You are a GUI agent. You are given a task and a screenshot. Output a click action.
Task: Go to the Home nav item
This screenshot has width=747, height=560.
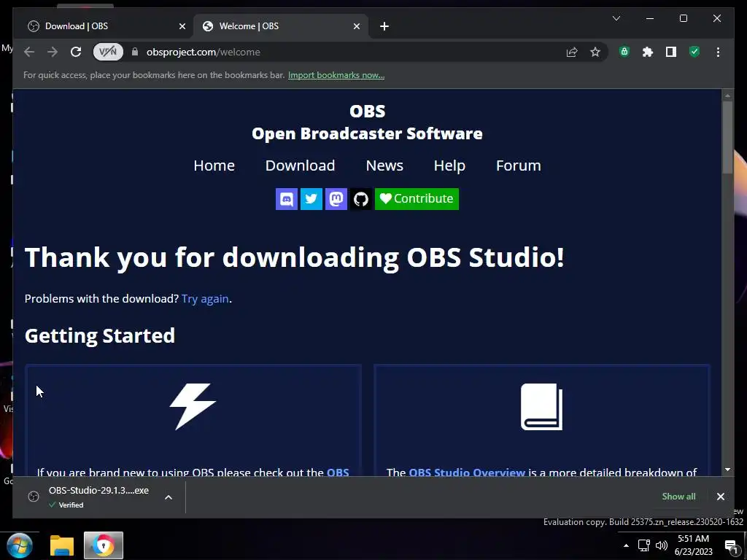tap(214, 166)
